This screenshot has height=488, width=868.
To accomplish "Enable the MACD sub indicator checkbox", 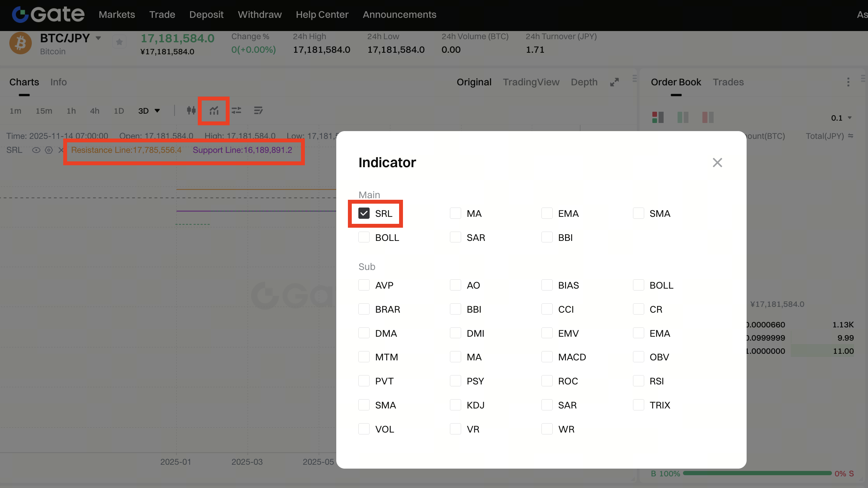I will (547, 357).
